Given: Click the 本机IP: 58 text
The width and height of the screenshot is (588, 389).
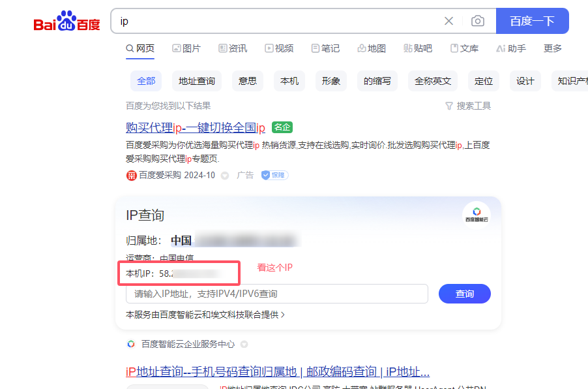Looking at the screenshot, I should 149,273.
